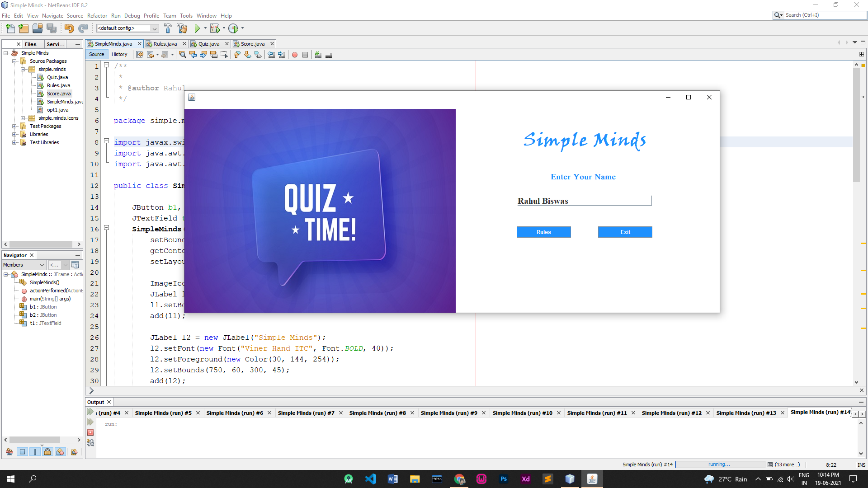
Task: Toggle Show Fields filter in Navigator
Action: point(22,452)
